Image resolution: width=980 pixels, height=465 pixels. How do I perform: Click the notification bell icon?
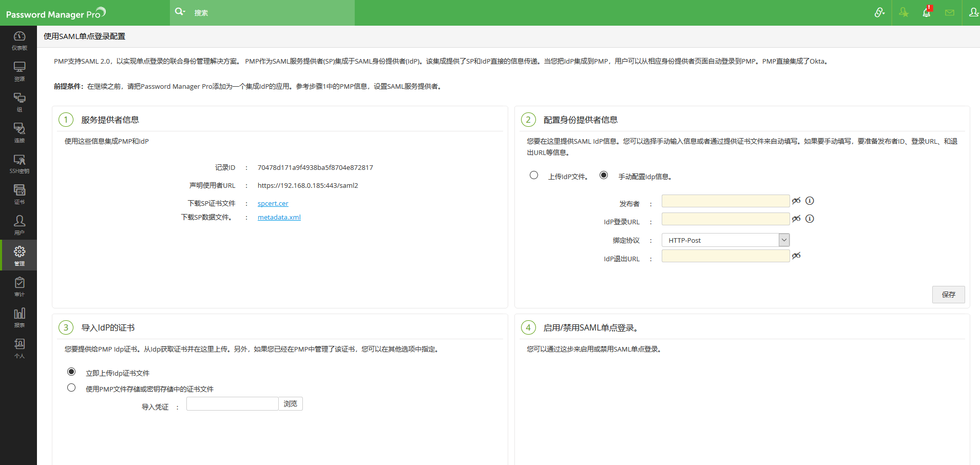[x=927, y=12]
